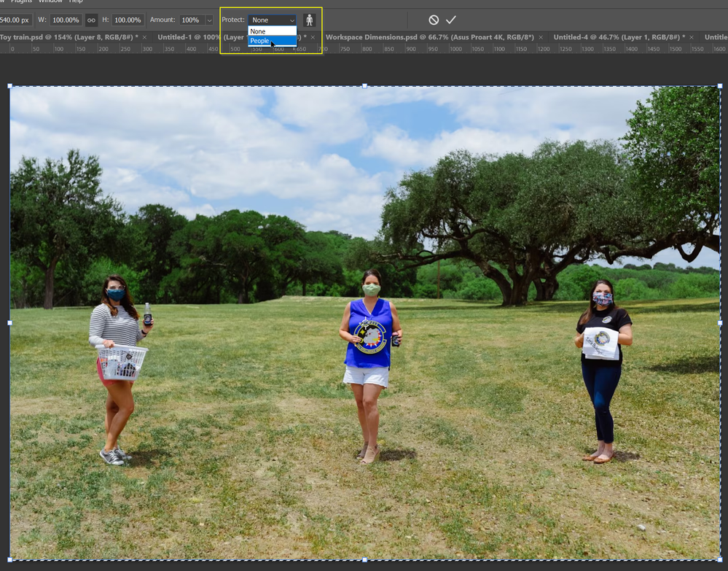This screenshot has height=571, width=728.
Task: Click the H height percentage field
Action: [128, 20]
